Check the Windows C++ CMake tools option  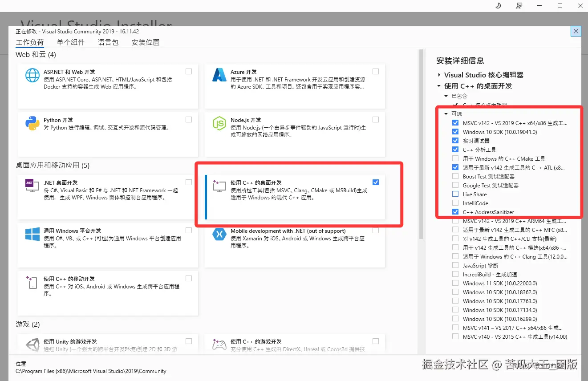(455, 158)
